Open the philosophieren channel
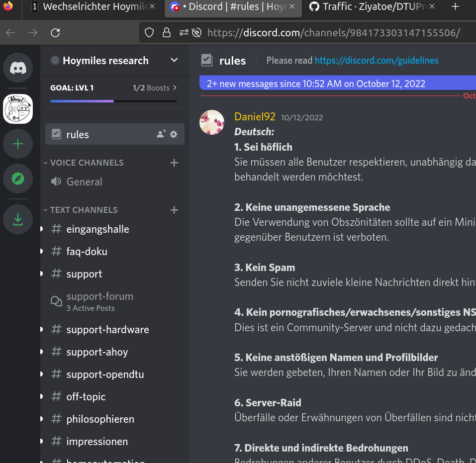The width and height of the screenshot is (476, 463). point(115,419)
